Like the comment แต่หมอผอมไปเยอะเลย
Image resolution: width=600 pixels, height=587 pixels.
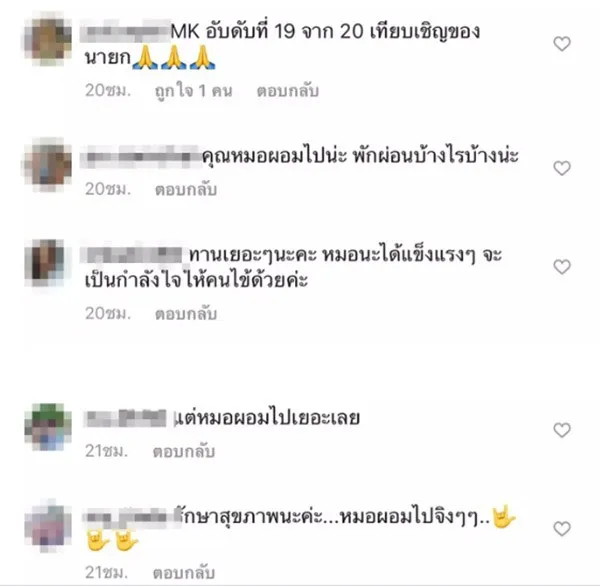tap(562, 430)
